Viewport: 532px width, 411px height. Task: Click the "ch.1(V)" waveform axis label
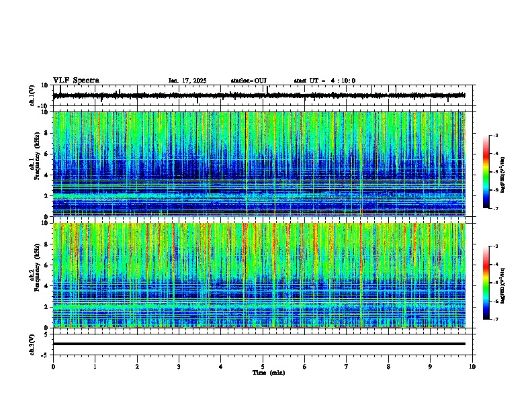click(x=32, y=95)
